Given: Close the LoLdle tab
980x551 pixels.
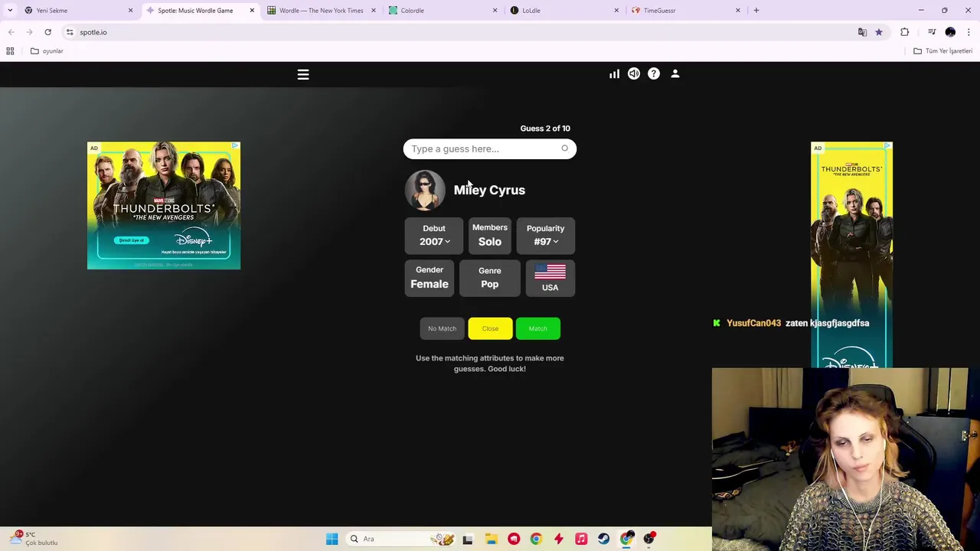Looking at the screenshot, I should (x=616, y=11).
